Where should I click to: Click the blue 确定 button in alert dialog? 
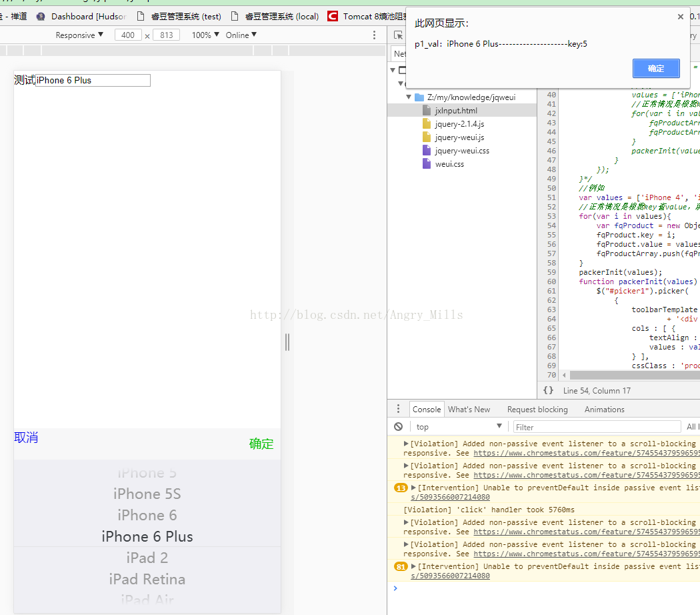click(656, 68)
